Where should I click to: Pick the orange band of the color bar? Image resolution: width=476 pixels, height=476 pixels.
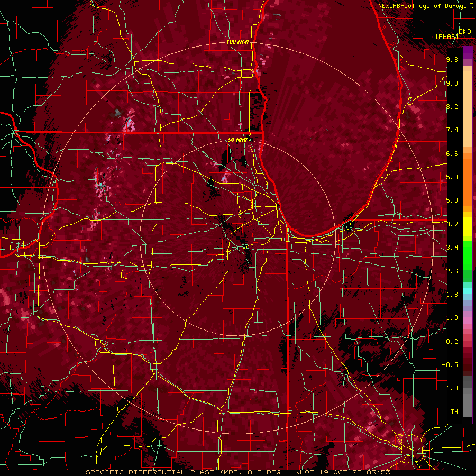point(467,183)
